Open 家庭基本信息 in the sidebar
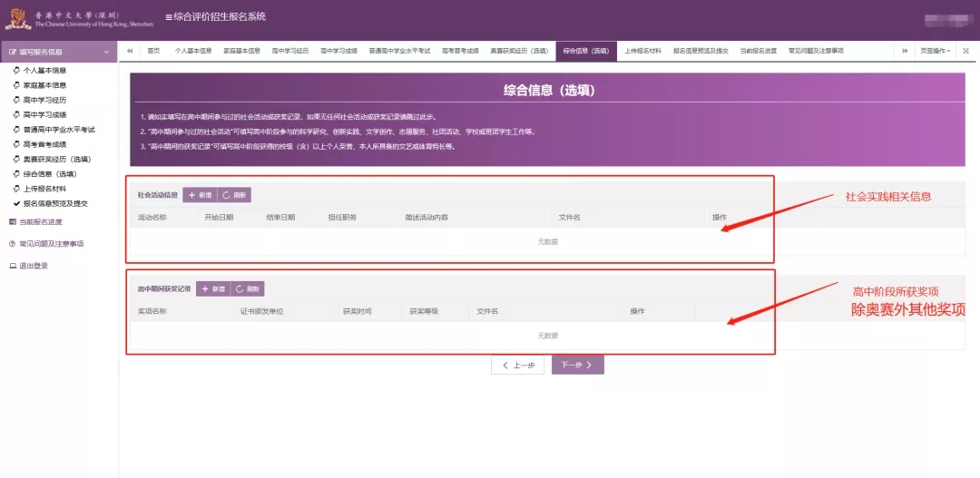980x478 pixels. pos(44,85)
